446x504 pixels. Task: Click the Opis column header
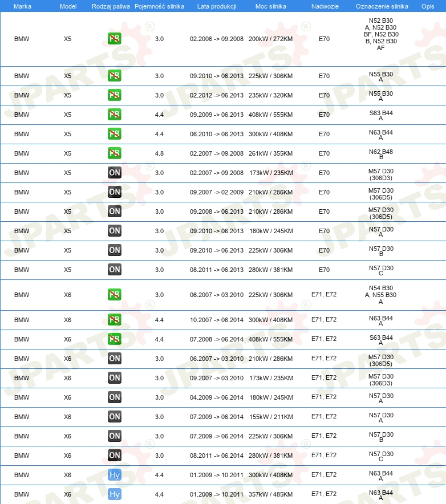coord(428,6)
